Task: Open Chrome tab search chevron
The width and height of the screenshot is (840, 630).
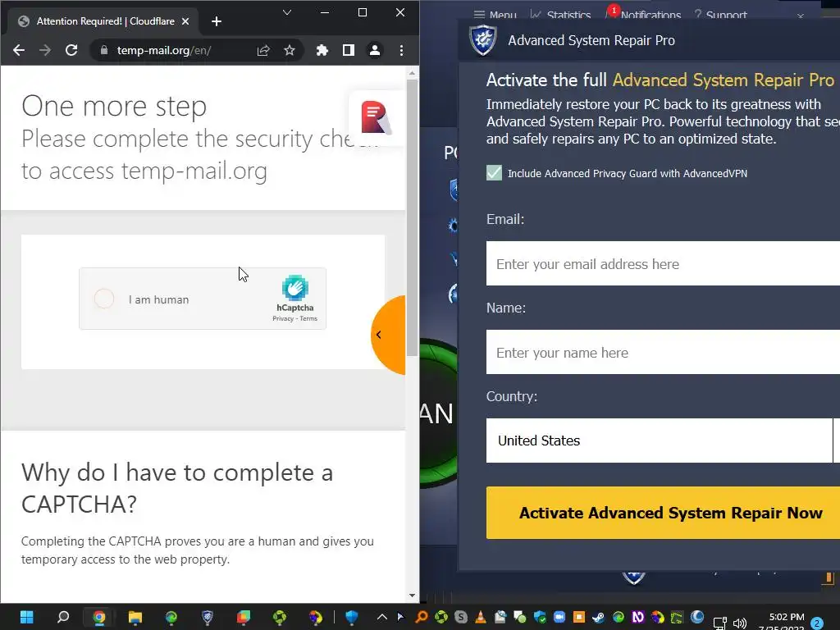Action: [x=287, y=12]
